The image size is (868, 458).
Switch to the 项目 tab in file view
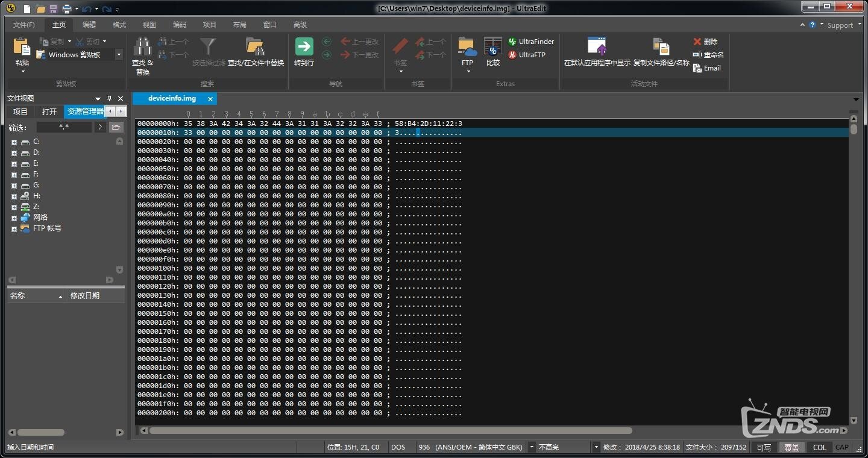pos(20,111)
